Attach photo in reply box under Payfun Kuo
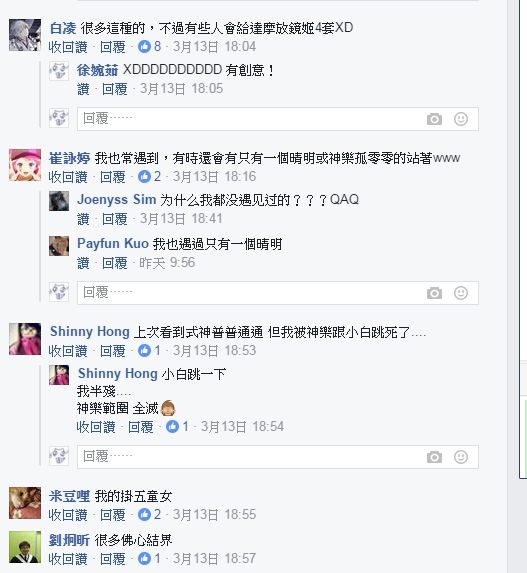The image size is (527, 573). (x=434, y=293)
